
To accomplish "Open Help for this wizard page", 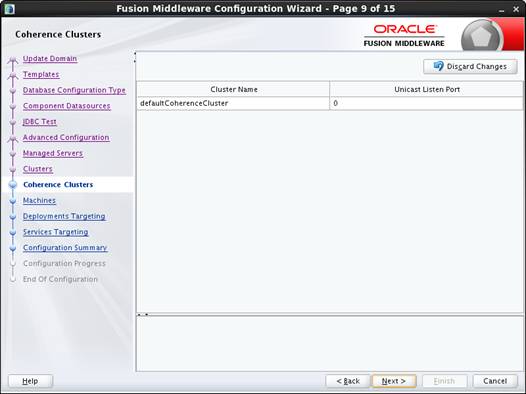I will (30, 381).
